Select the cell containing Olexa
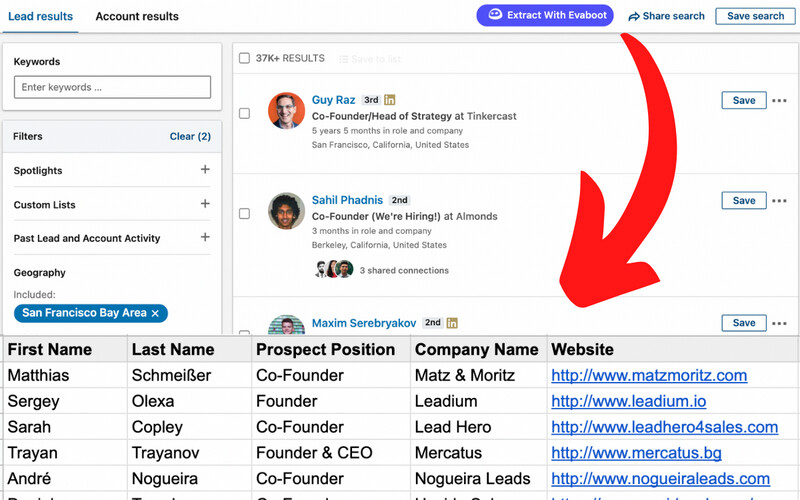The height and width of the screenshot is (500, 800). tap(189, 401)
